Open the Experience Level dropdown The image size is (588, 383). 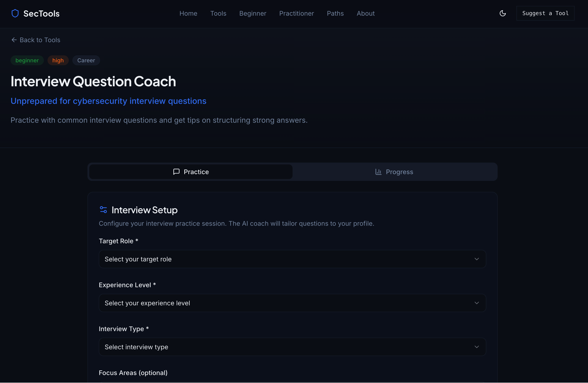click(292, 303)
